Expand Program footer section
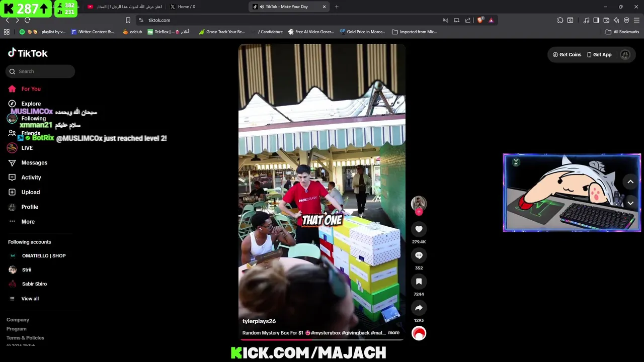The width and height of the screenshot is (644, 362). (x=17, y=329)
